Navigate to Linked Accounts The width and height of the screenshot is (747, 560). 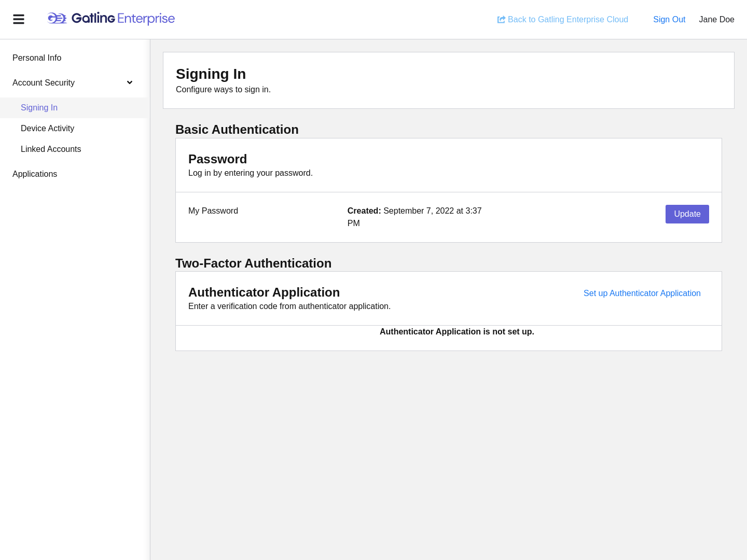[x=51, y=149]
